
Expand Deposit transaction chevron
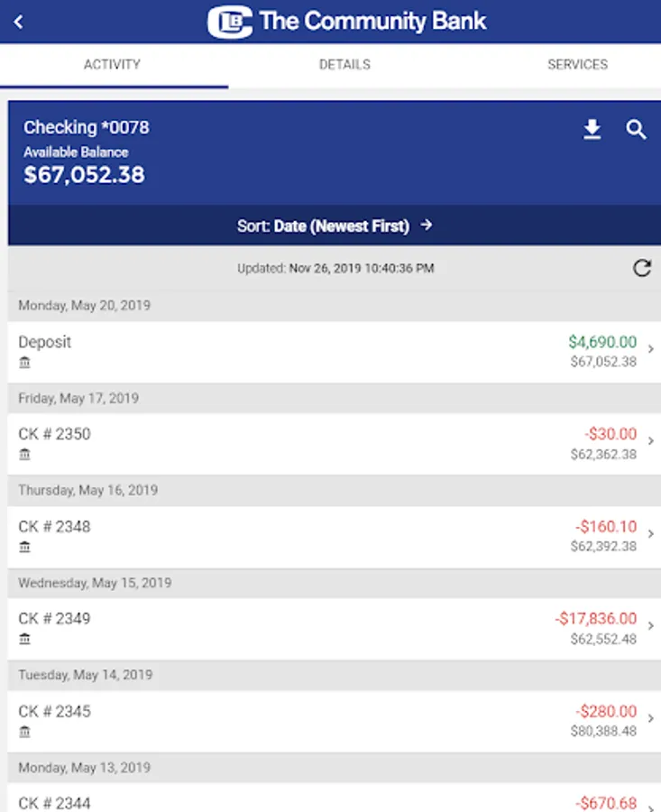[651, 349]
